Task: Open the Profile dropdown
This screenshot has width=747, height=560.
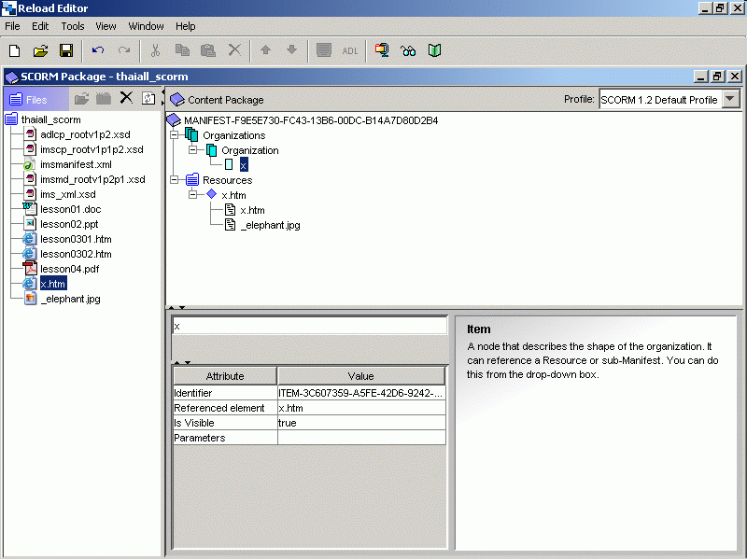Action: pos(730,99)
